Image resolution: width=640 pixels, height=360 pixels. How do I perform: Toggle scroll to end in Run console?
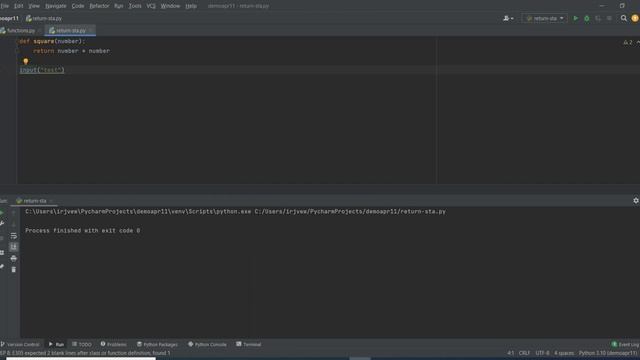(13, 247)
